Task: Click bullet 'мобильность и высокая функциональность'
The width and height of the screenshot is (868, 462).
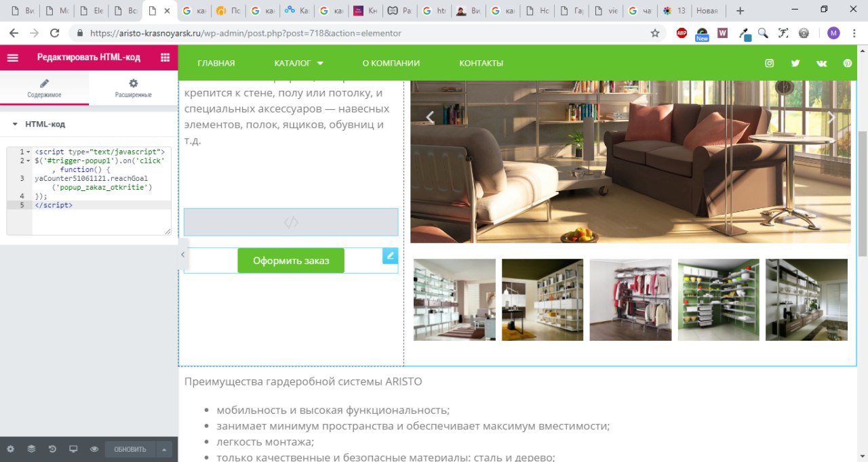Action: coord(333,410)
